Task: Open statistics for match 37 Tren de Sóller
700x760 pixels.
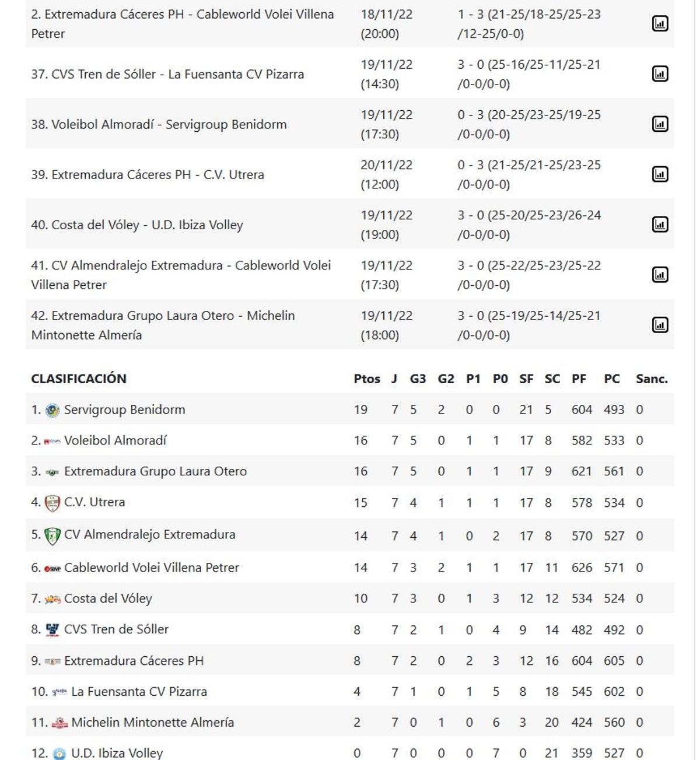Action: 660,74
